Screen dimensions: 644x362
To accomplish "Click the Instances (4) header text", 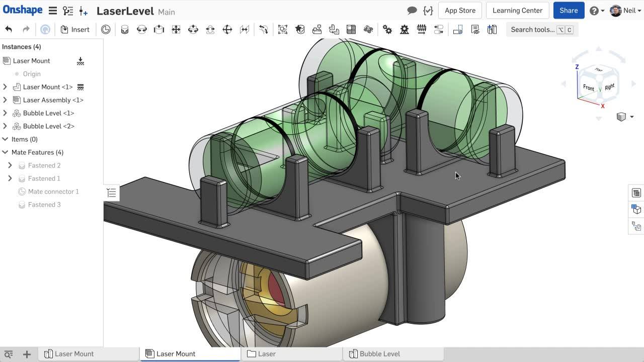I will [22, 47].
